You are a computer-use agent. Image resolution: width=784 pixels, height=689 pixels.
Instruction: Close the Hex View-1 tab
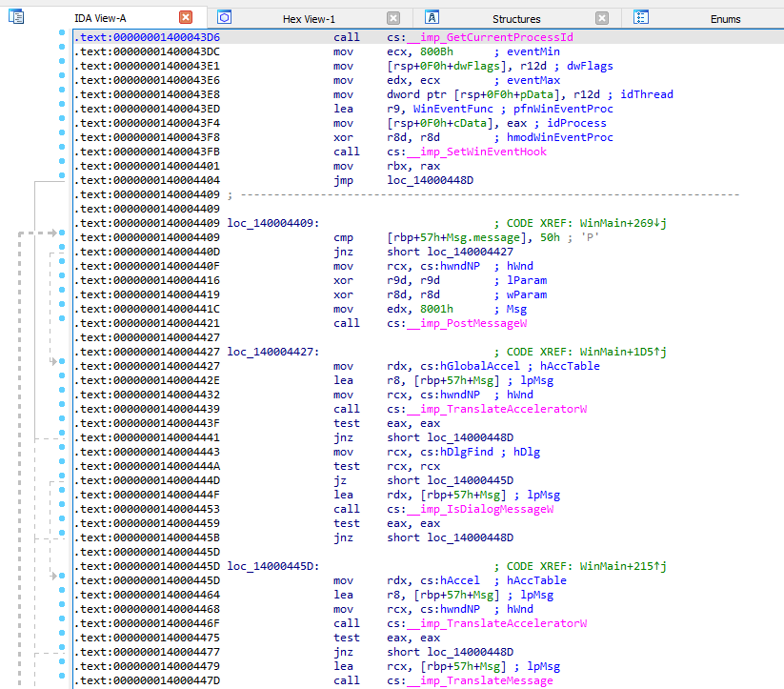pos(393,17)
